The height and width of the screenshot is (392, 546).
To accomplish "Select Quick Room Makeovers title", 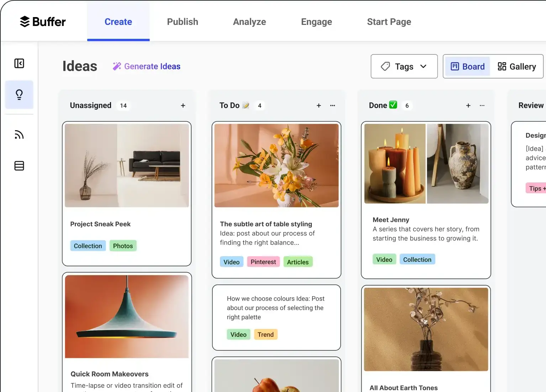I will (x=110, y=374).
